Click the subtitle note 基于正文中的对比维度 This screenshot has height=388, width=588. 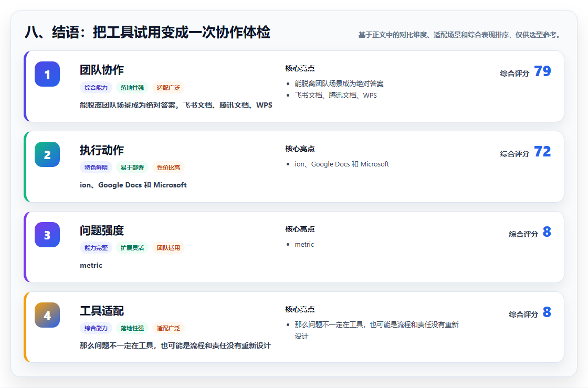(460, 35)
